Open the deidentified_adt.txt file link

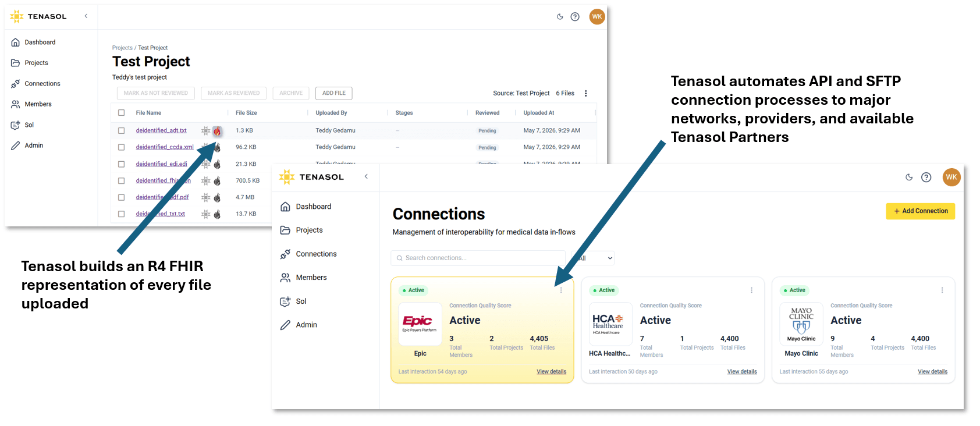(x=161, y=130)
